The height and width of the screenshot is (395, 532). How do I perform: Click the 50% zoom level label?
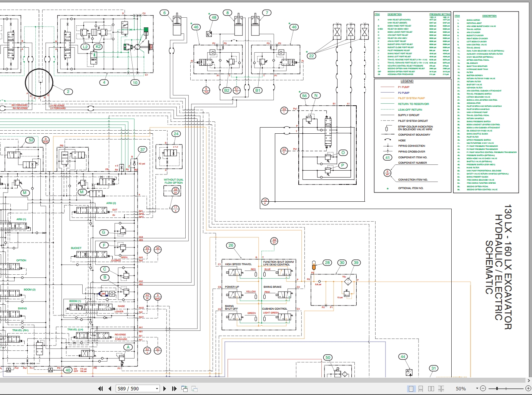click(x=461, y=388)
